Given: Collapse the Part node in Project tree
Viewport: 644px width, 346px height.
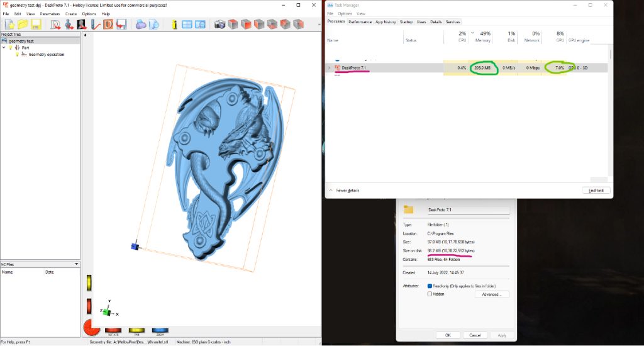Looking at the screenshot, I should 4,47.
